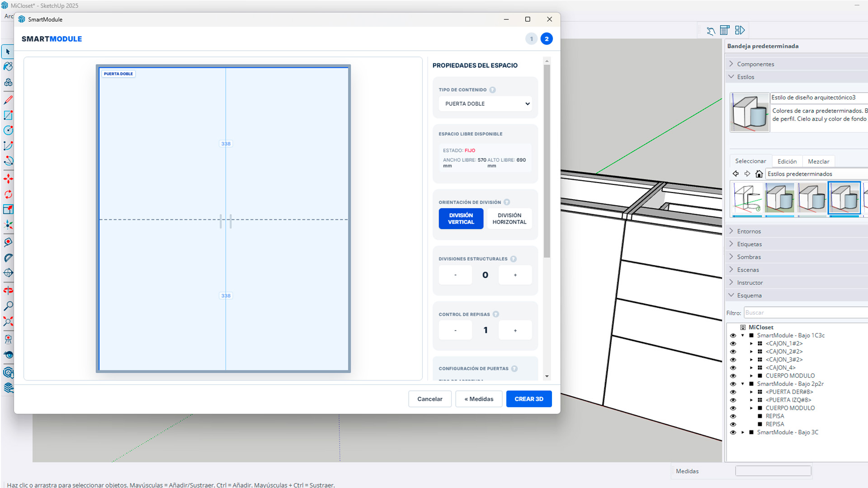
Task: Hide the CAJON_1#2 component
Action: (x=733, y=344)
